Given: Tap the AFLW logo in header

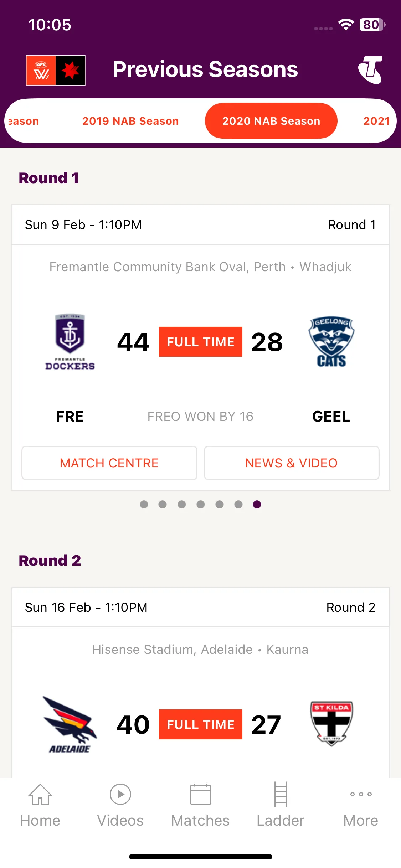Looking at the screenshot, I should coord(56,70).
